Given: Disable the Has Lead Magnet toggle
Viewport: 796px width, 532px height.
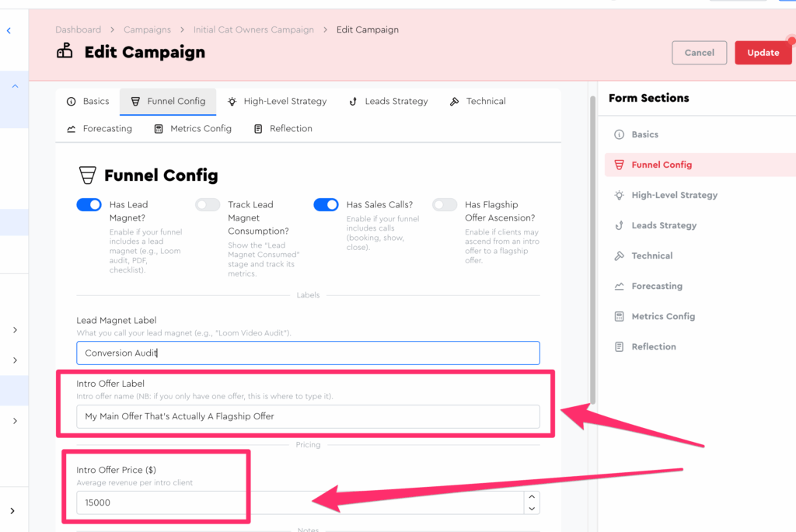Looking at the screenshot, I should tap(89, 205).
